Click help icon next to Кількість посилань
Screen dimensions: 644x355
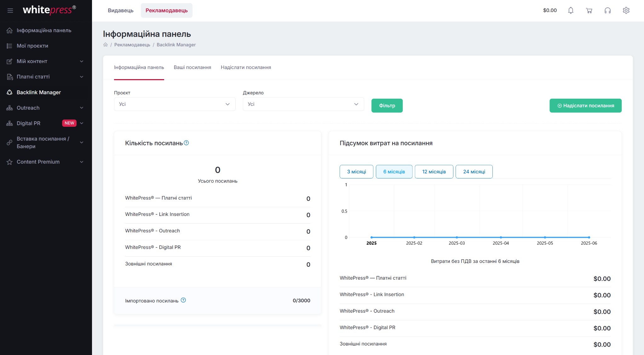186,143
